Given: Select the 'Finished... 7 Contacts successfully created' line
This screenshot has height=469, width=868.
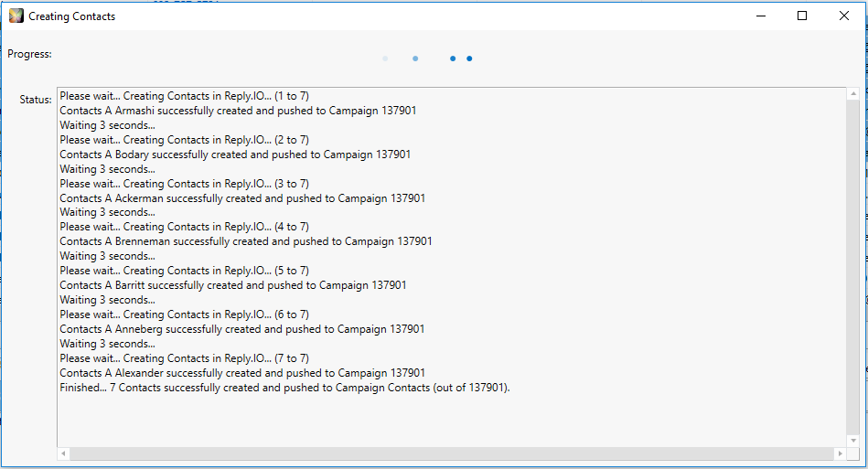Looking at the screenshot, I should 285,388.
